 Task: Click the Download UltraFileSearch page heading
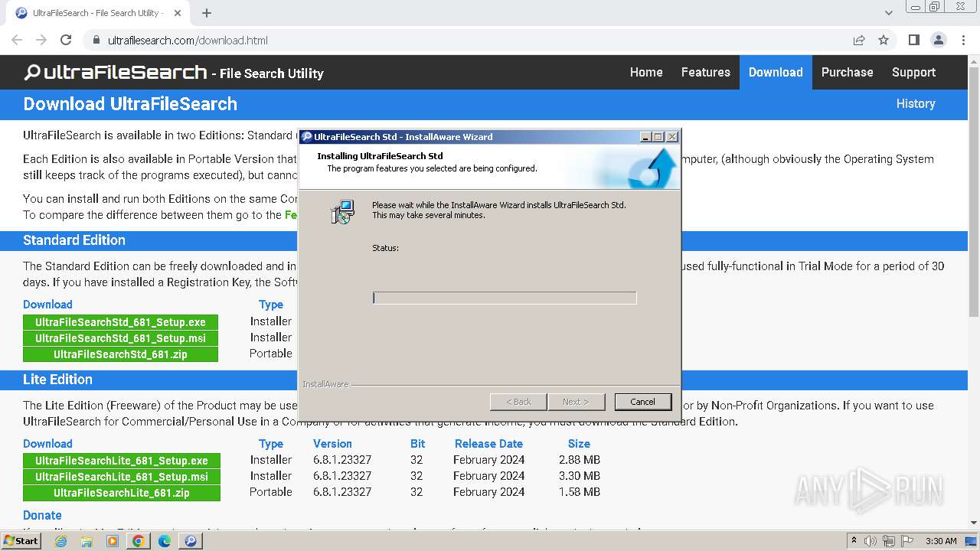[130, 104]
